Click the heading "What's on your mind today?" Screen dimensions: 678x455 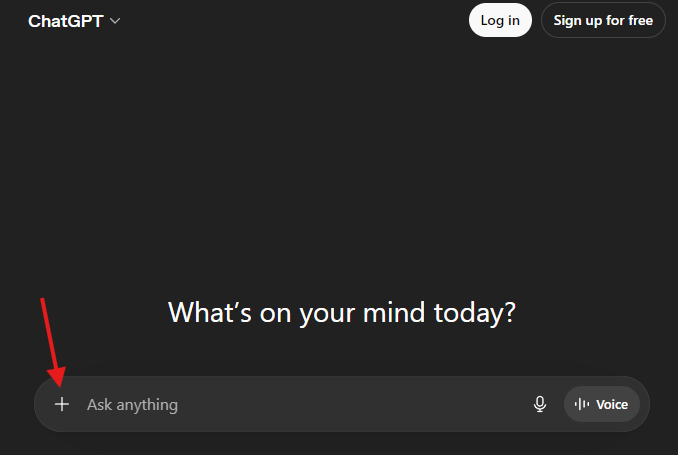click(x=342, y=312)
